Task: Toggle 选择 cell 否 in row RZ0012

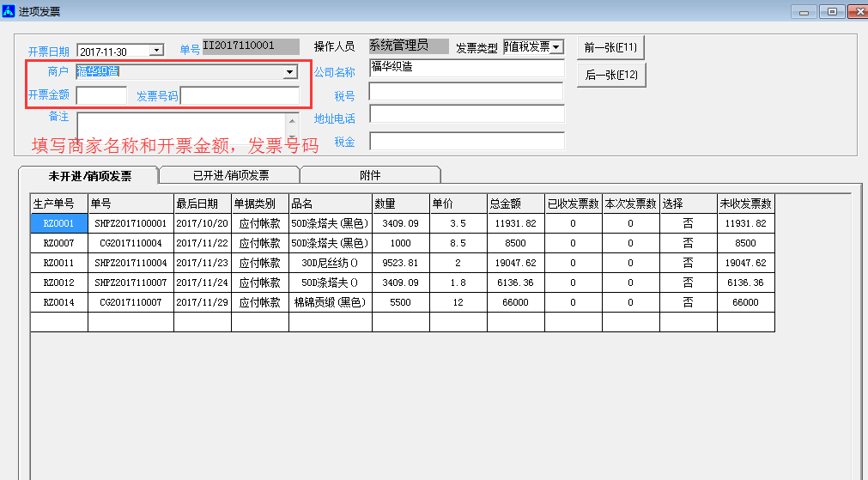Action: click(689, 283)
